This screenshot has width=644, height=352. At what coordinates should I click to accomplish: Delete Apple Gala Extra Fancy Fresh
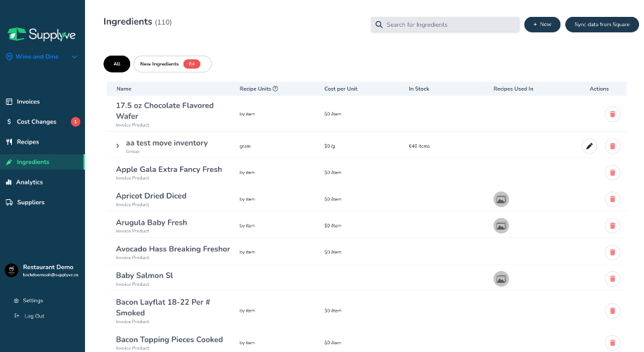(612, 172)
